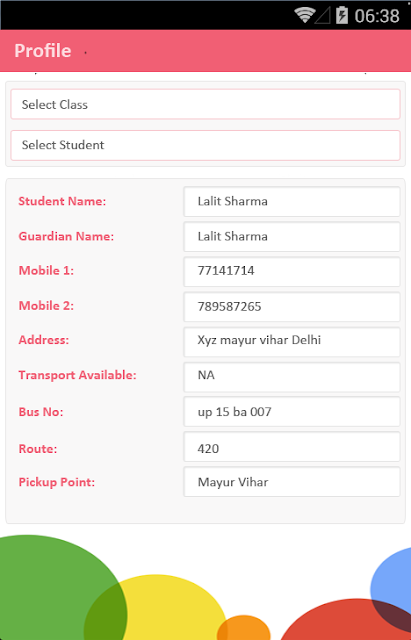This screenshot has width=411, height=640.
Task: Tap the Route field showing 420
Action: [x=292, y=447]
